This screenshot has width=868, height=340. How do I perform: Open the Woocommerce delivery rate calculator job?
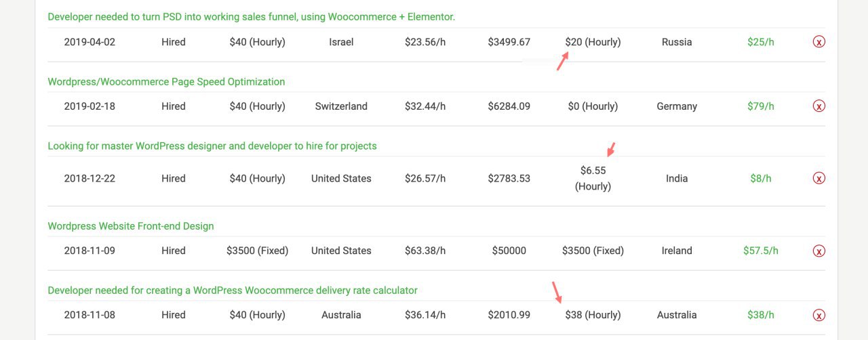(x=233, y=291)
